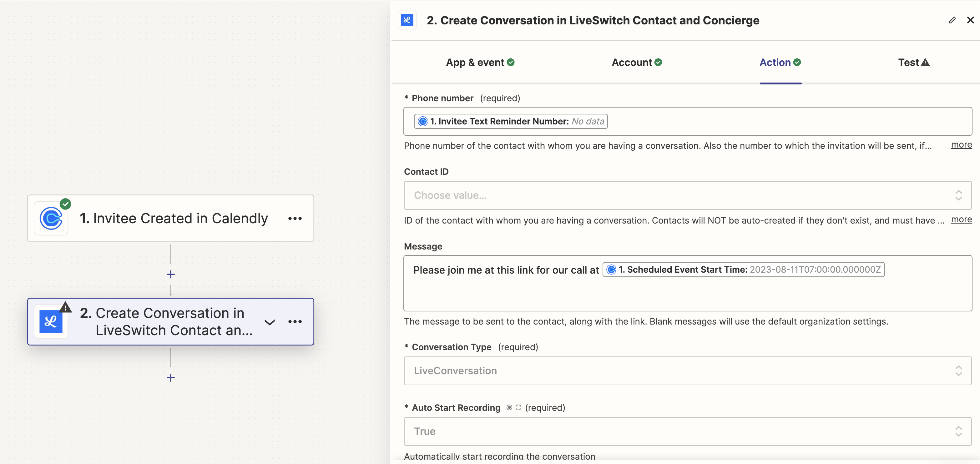Click the plus icon below step 2
Screen dimensions: 980x464
tap(170, 378)
